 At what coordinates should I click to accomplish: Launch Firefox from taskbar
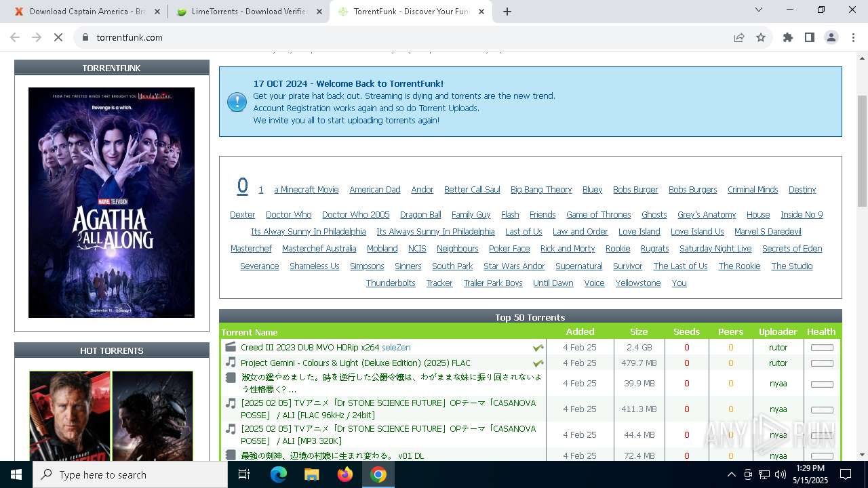tap(345, 474)
